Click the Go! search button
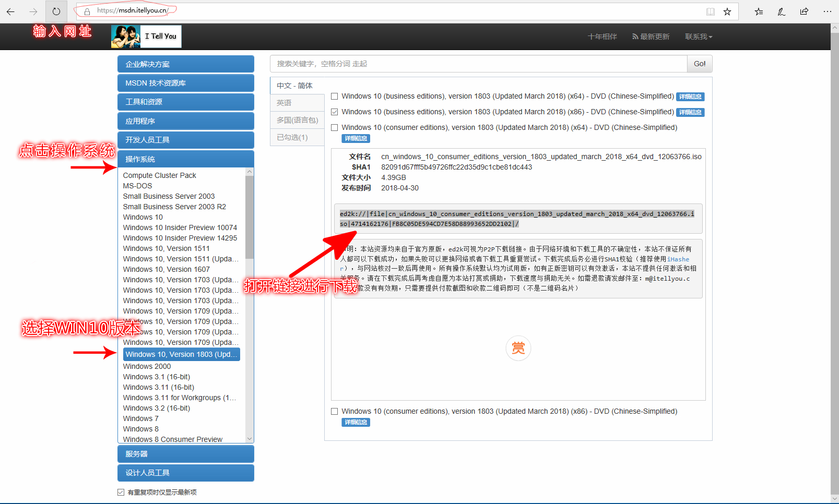The height and width of the screenshot is (504, 839). pos(699,63)
